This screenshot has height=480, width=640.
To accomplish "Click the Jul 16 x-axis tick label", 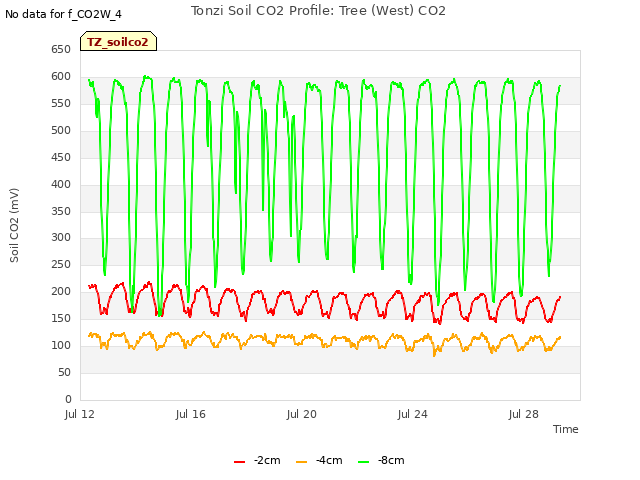I will 191,414.
